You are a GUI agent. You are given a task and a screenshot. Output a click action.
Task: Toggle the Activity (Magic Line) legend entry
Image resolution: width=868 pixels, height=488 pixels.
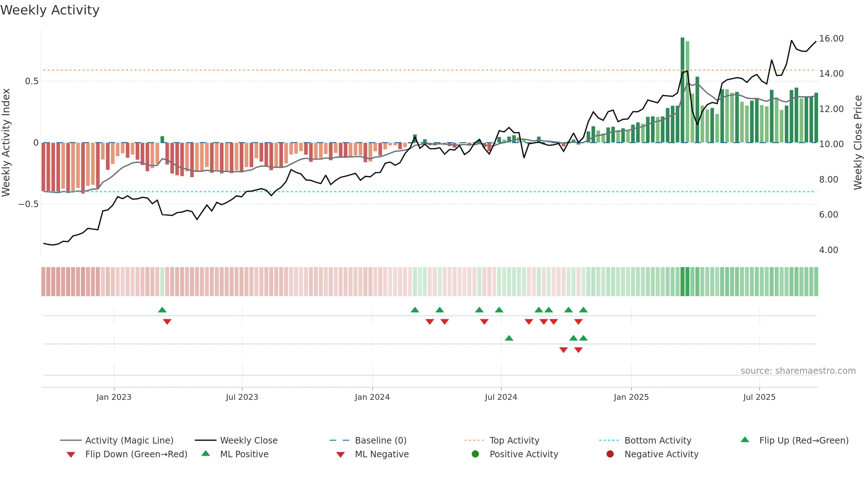pos(116,440)
